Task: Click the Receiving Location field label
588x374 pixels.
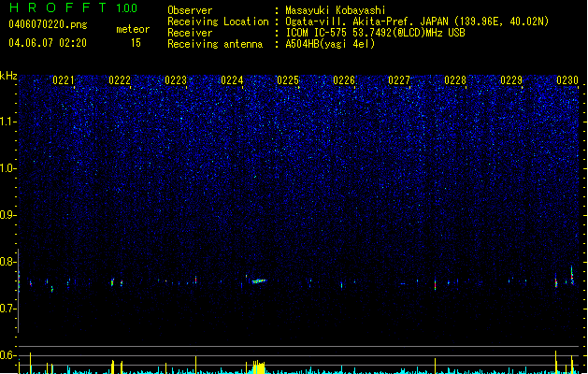Action: click(218, 22)
